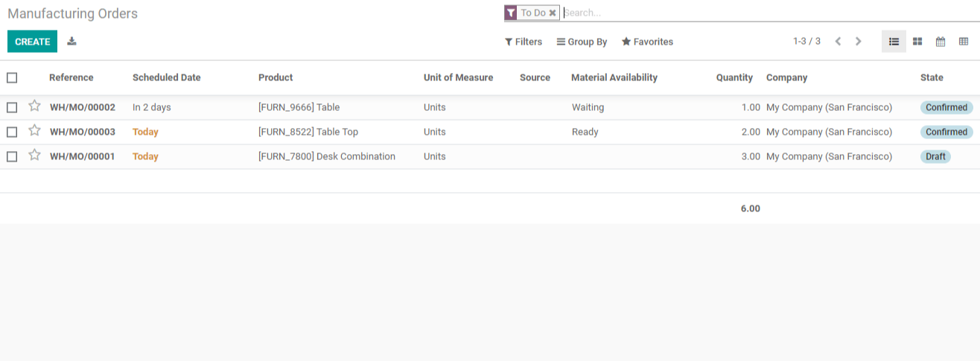The height and width of the screenshot is (361, 980).
Task: Star the WH/MO/00002 order
Action: 34,106
